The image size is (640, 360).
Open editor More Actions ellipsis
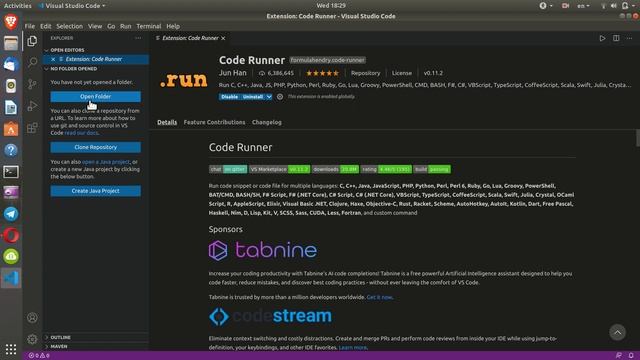click(x=629, y=38)
